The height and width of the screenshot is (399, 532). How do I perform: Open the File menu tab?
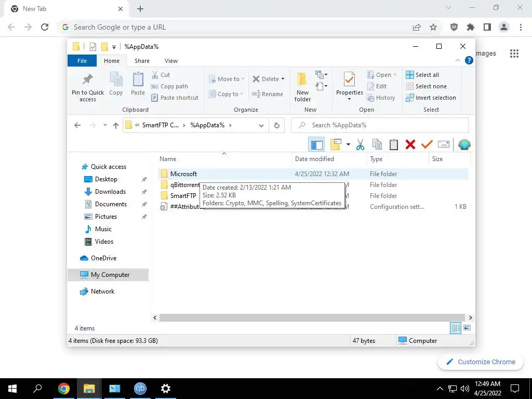pyautogui.click(x=82, y=61)
